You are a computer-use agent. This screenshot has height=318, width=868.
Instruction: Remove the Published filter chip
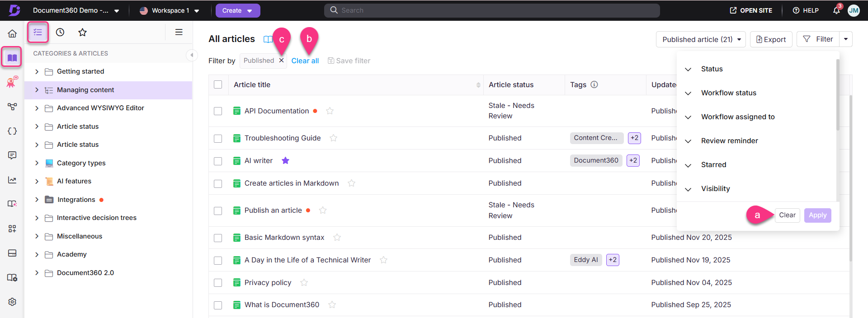point(281,61)
